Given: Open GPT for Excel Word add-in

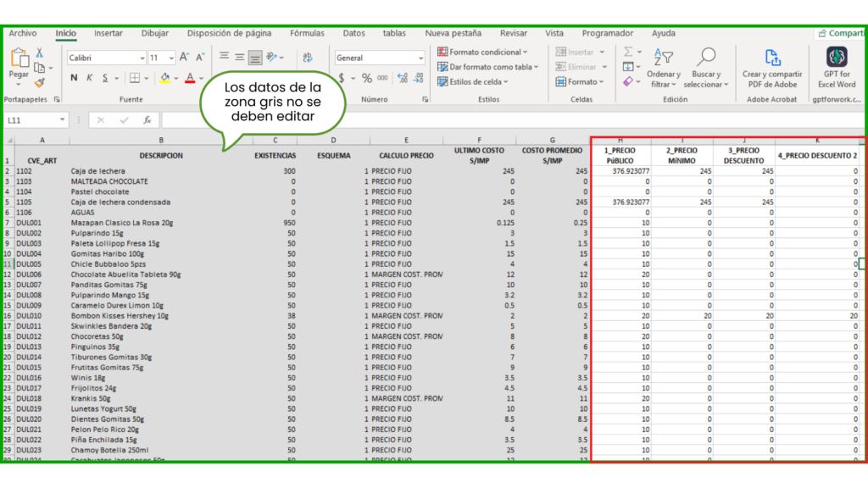Looking at the screenshot, I should 836,66.
